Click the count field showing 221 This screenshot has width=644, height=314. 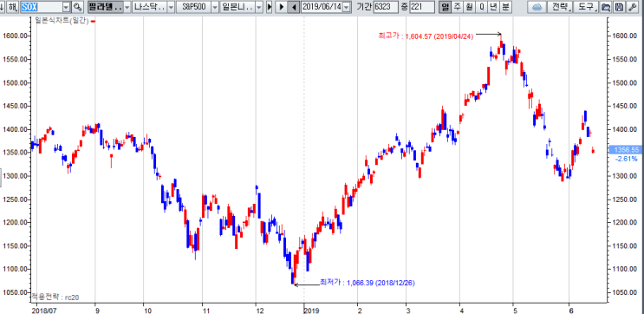pos(421,7)
